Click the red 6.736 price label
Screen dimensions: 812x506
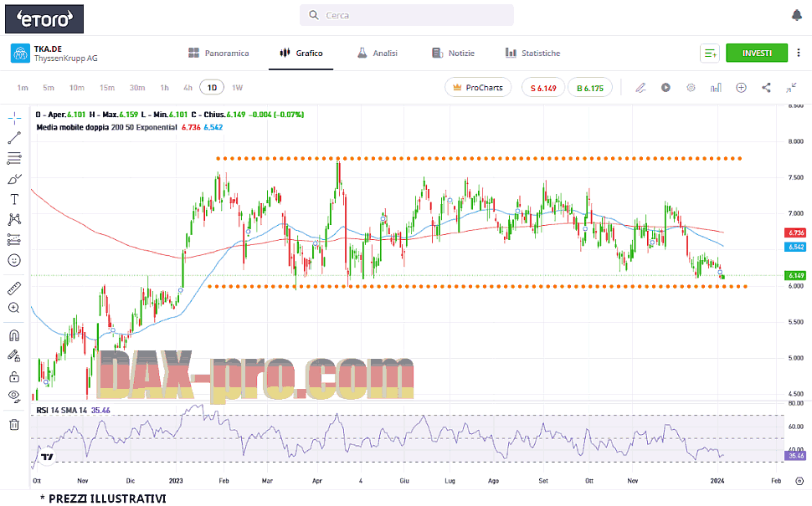point(796,233)
